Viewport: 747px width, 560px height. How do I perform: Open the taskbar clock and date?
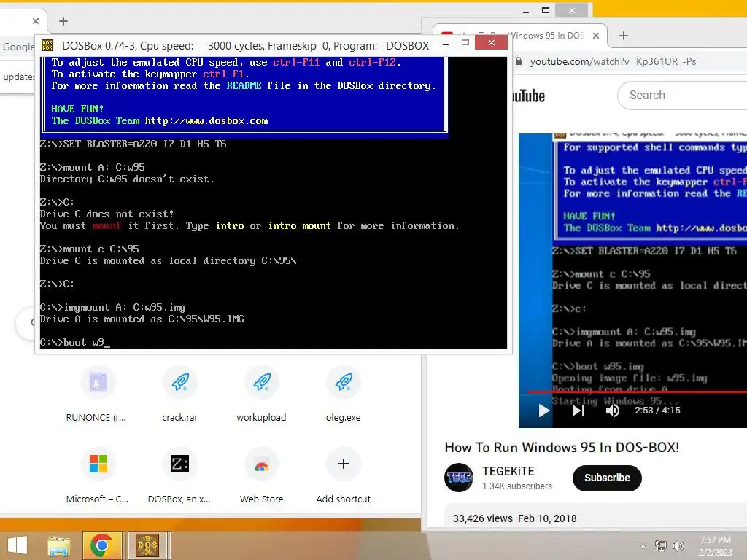pos(716,546)
